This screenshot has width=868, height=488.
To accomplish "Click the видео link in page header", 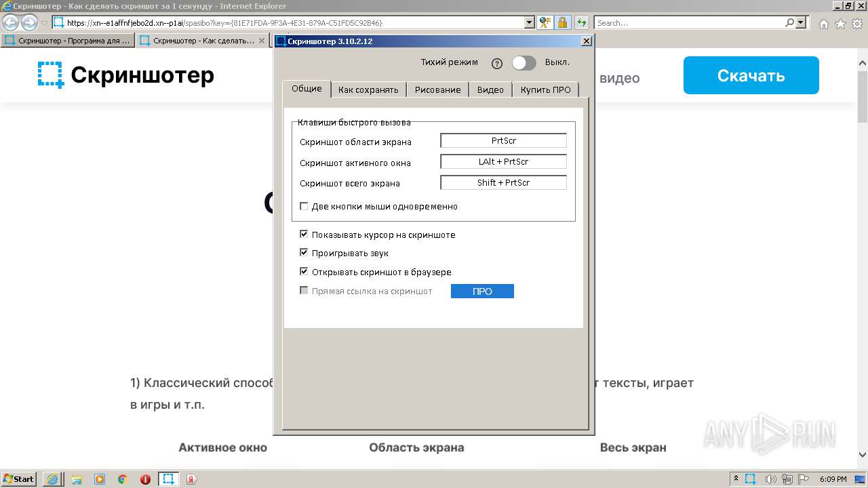I will click(x=619, y=78).
